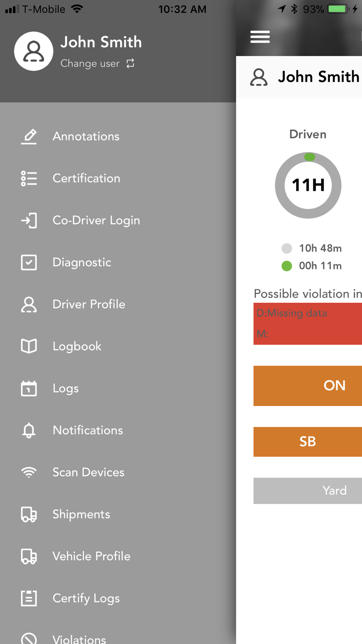Image resolution: width=362 pixels, height=644 pixels.
Task: Tap the Certify Logs document icon
Action: tap(29, 598)
